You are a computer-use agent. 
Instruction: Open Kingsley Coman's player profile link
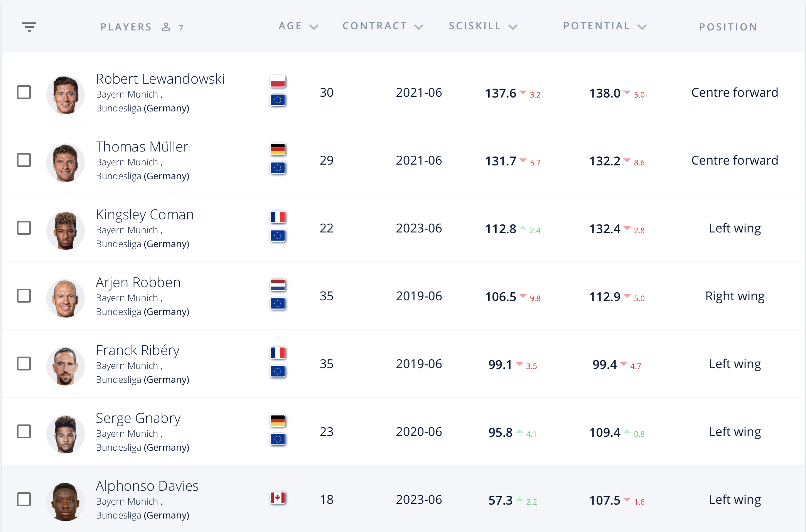pos(145,215)
